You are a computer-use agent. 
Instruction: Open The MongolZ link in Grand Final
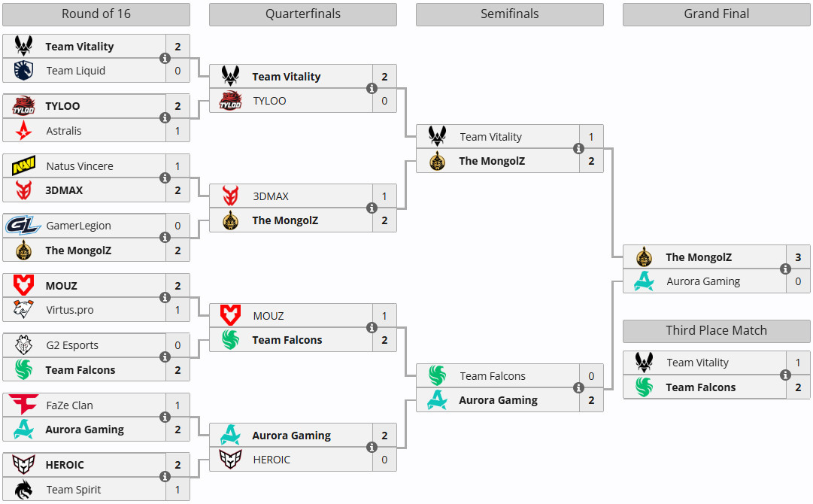(698, 257)
